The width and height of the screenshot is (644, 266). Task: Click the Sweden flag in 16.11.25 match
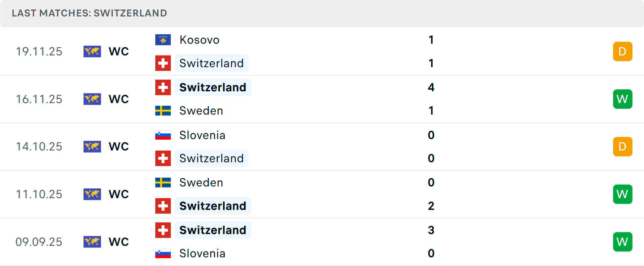[x=163, y=110]
